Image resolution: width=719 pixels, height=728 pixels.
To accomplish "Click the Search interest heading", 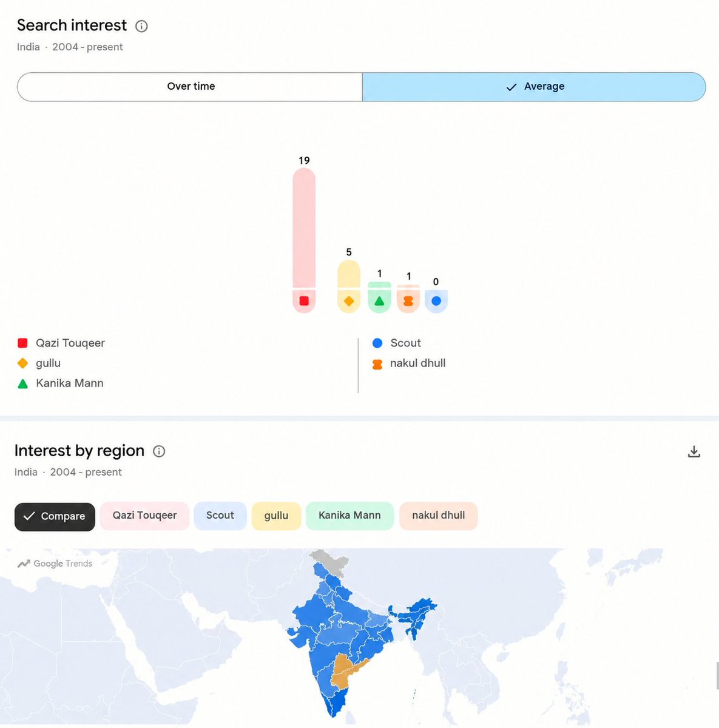I will click(72, 25).
